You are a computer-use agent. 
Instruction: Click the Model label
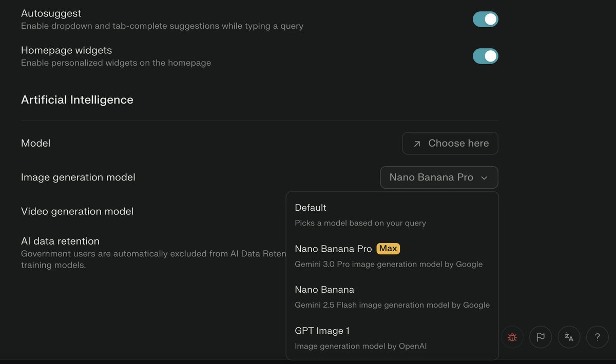(x=35, y=144)
